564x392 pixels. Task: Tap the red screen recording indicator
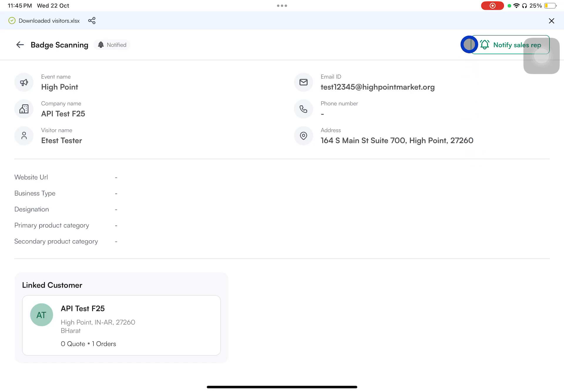(x=493, y=5)
